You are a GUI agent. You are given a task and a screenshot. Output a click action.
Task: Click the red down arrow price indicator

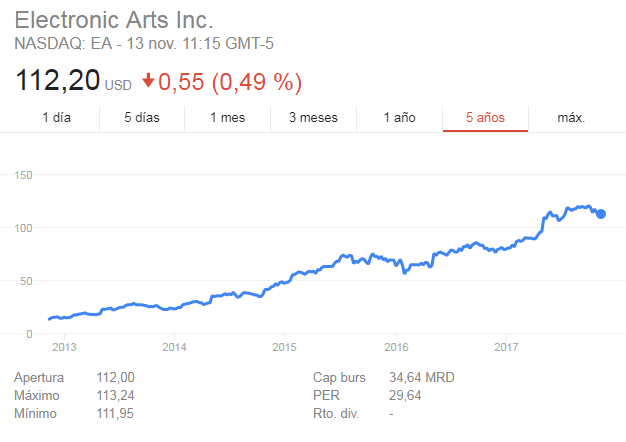pyautogui.click(x=148, y=80)
